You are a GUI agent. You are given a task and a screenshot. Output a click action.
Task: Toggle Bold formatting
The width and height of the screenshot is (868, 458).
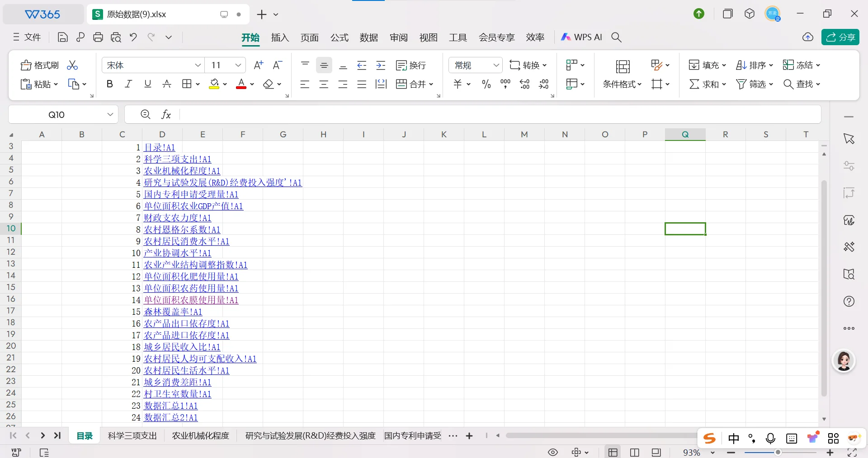(109, 84)
